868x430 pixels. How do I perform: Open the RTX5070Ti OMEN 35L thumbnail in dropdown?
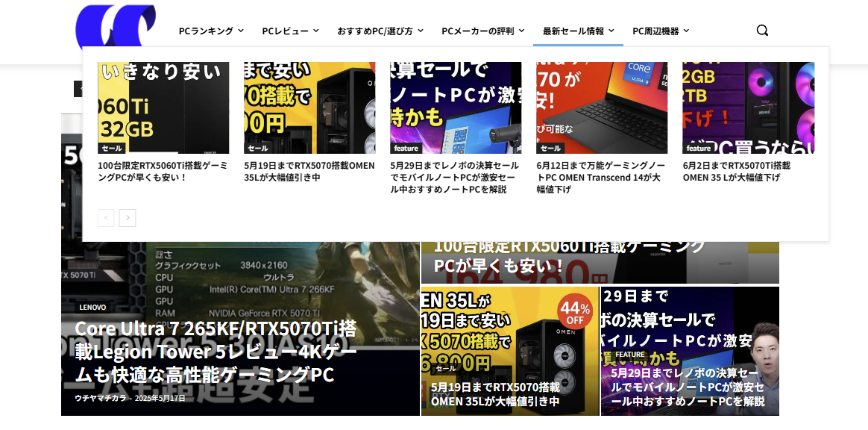pyautogui.click(x=749, y=107)
